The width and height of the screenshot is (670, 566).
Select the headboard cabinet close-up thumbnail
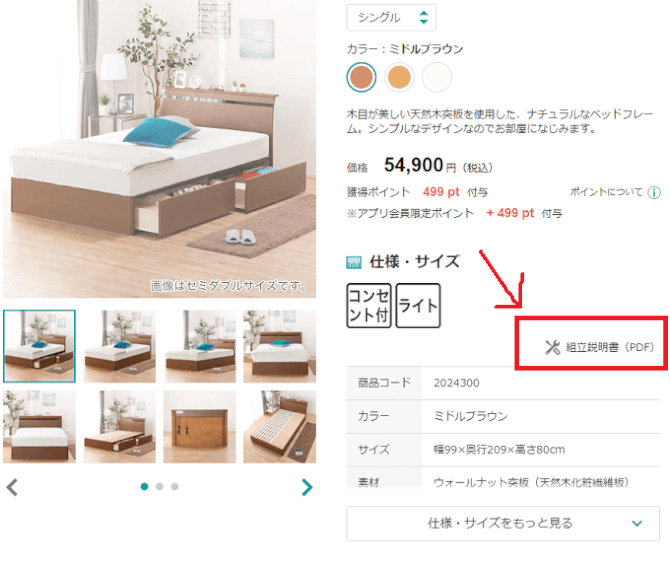pyautogui.click(x=200, y=427)
